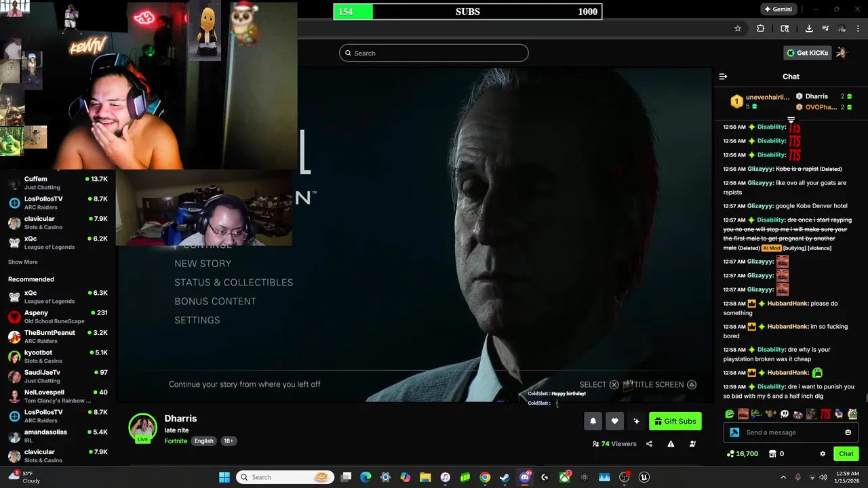The height and width of the screenshot is (488, 868).
Task: Insert the skull emote from quick bar
Action: click(x=785, y=414)
